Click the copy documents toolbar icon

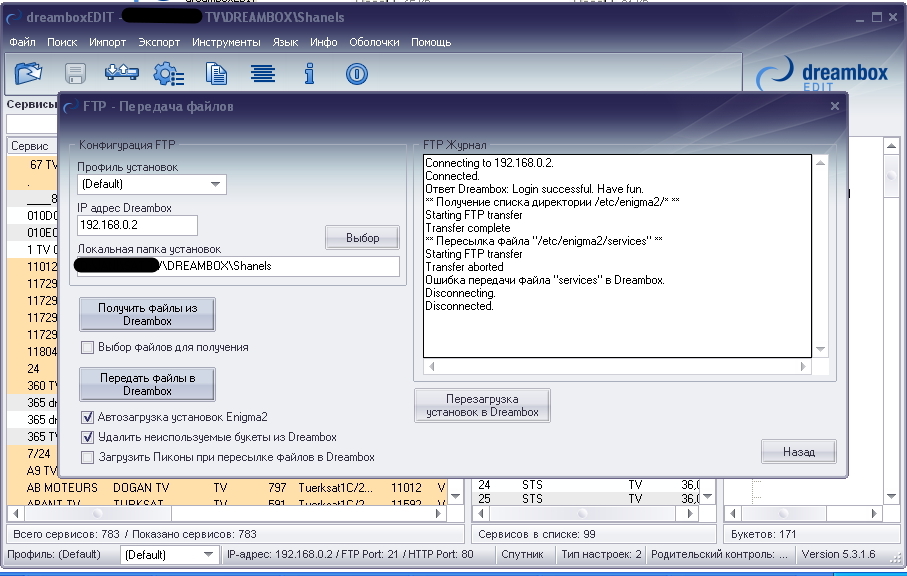[216, 73]
